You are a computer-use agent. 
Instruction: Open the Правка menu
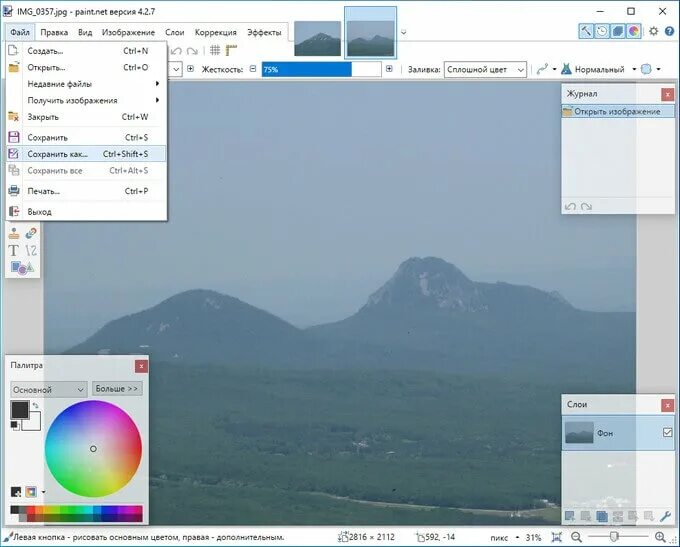click(x=54, y=32)
